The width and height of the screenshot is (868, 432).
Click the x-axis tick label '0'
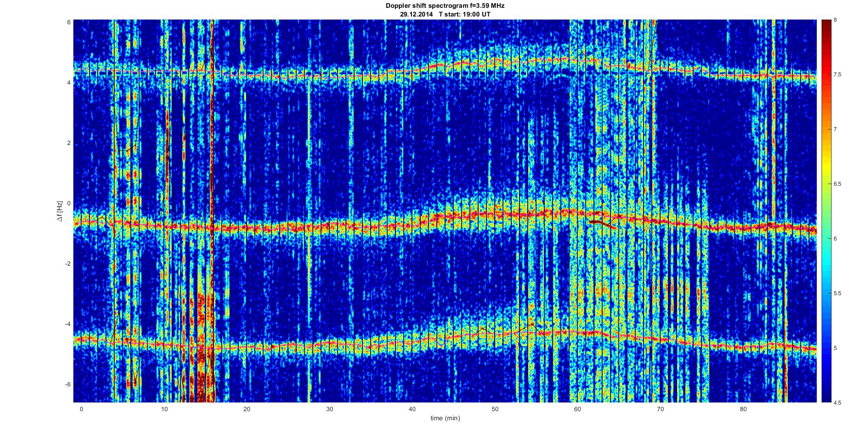81,409
